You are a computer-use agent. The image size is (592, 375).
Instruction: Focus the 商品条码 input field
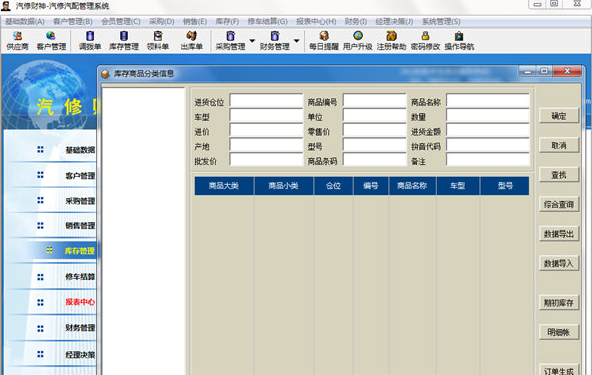(375, 160)
